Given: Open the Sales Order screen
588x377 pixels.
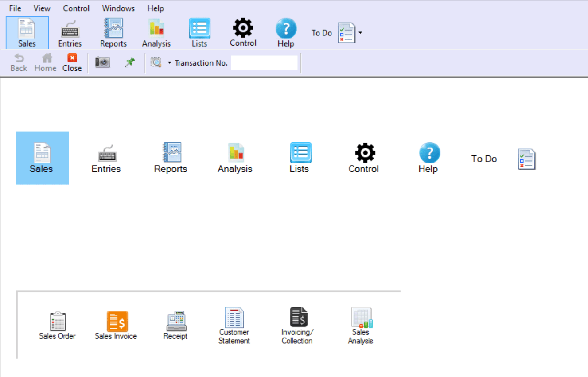Looking at the screenshot, I should pyautogui.click(x=57, y=320).
